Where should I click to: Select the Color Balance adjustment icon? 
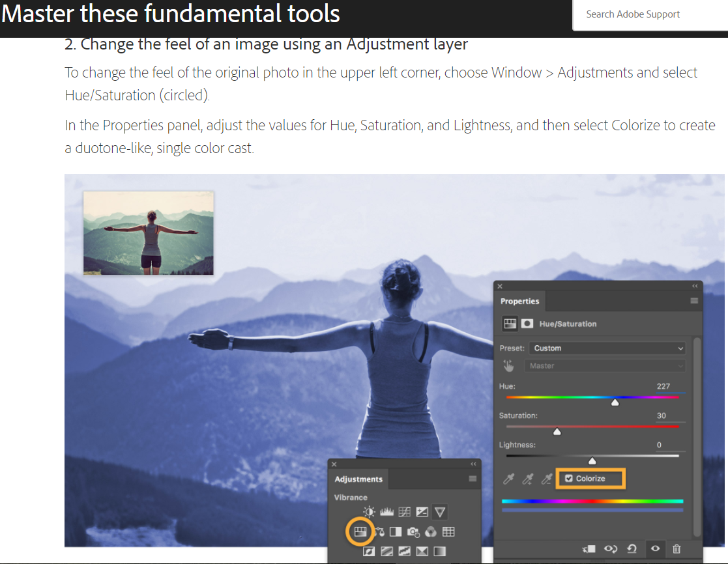pyautogui.click(x=379, y=531)
